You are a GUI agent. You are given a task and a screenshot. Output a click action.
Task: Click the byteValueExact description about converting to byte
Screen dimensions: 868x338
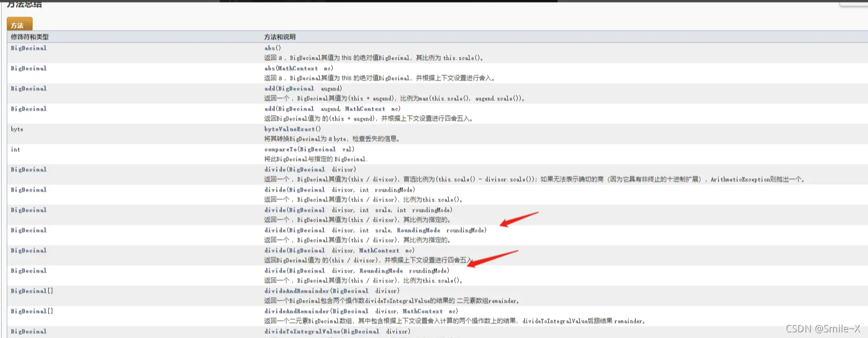(x=332, y=138)
